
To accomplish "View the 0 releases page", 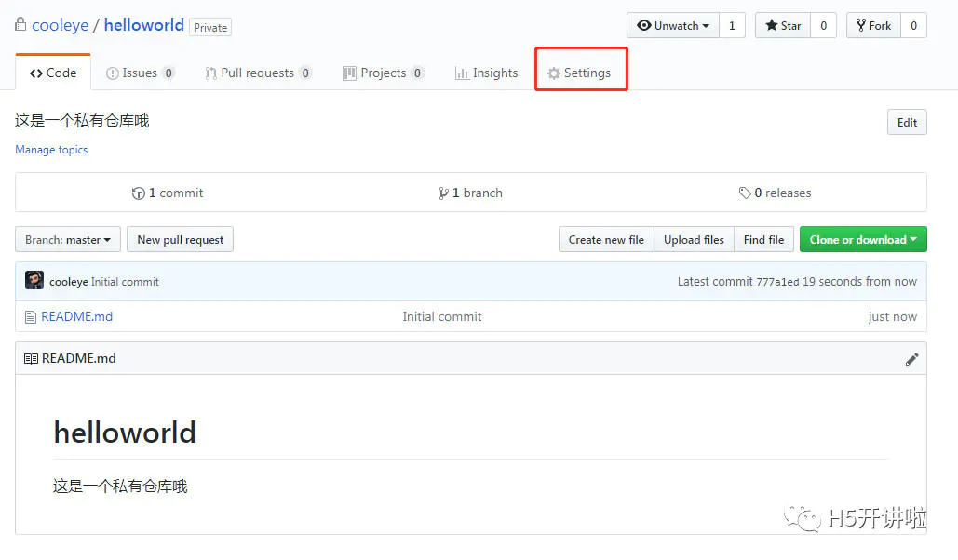I will 775,193.
